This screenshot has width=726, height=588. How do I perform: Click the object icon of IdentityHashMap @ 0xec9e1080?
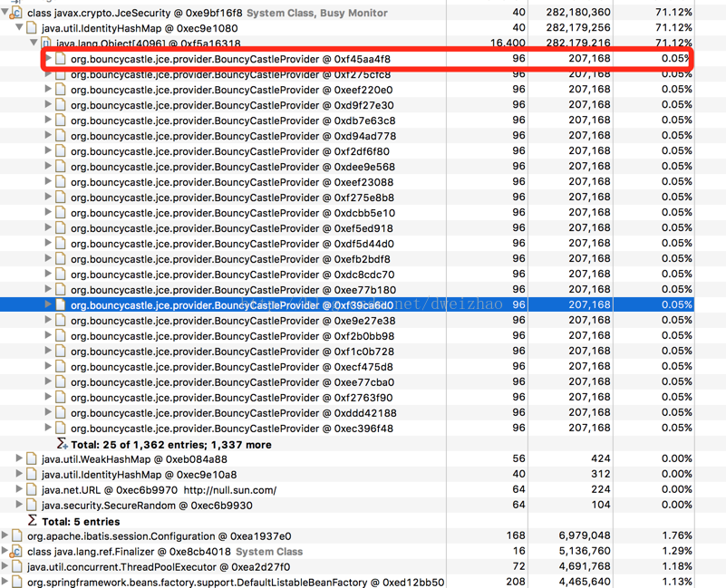(31, 28)
